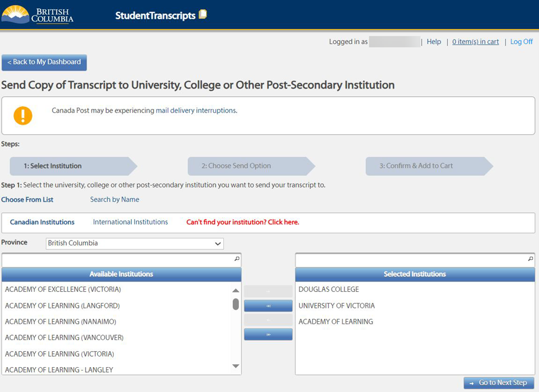This screenshot has width=539, height=392.
Task: Switch to the International Institutions tab
Action: point(130,222)
